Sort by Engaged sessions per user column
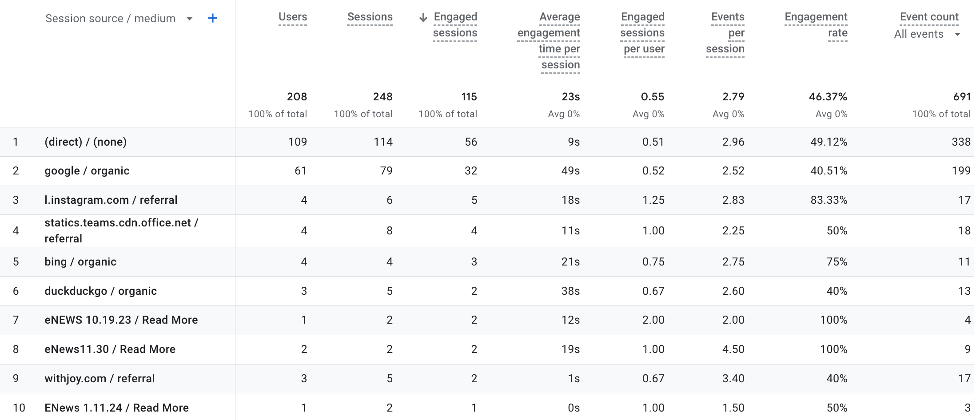 [x=642, y=33]
